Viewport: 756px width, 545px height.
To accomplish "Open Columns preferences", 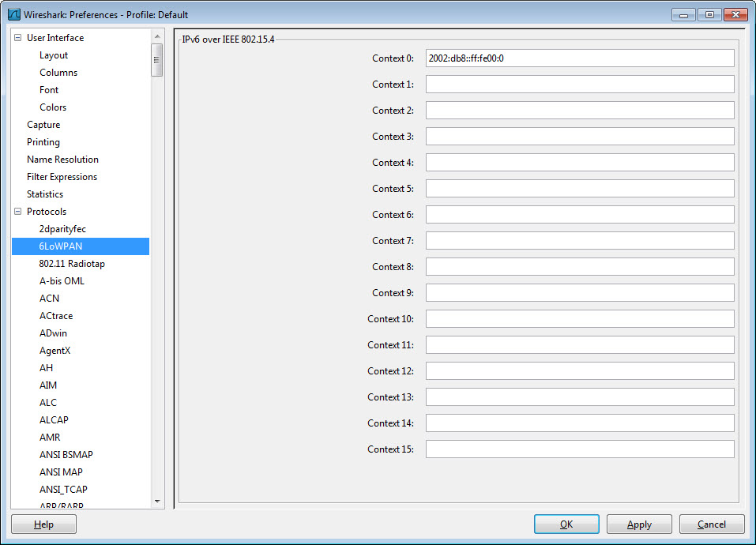I will pos(58,73).
